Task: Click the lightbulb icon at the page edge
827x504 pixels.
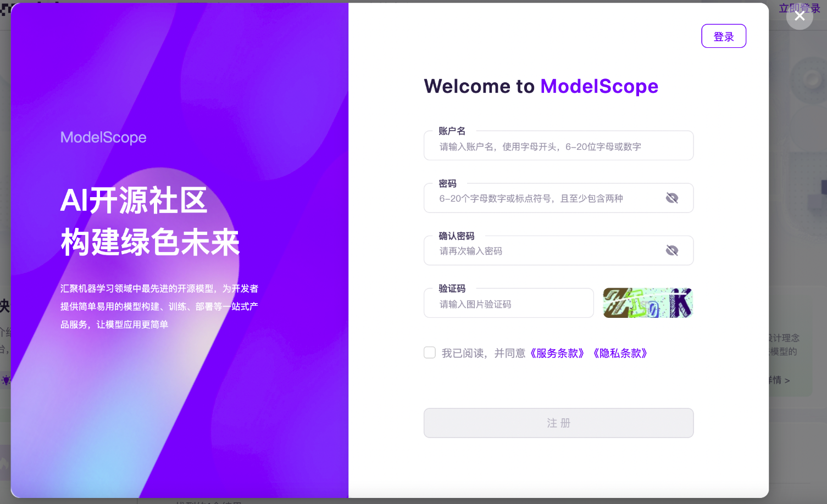Action: point(5,380)
